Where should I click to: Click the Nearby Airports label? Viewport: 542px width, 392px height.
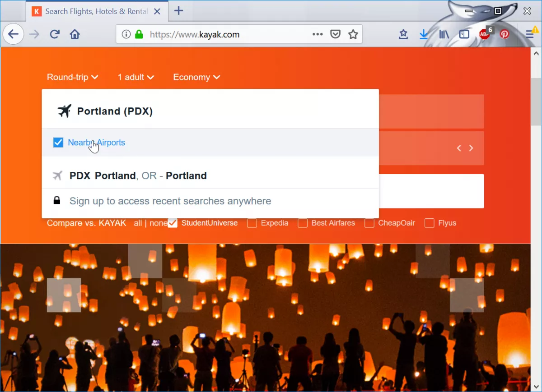click(96, 143)
